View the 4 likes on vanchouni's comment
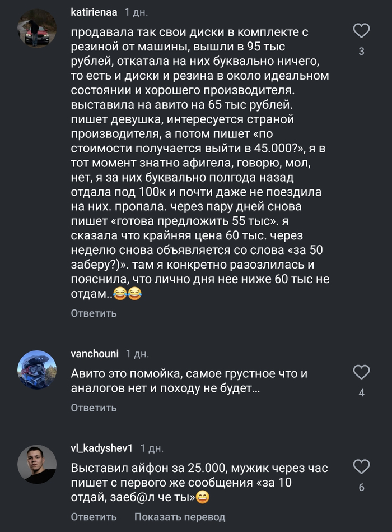The height and width of the screenshot is (532, 392). click(362, 393)
